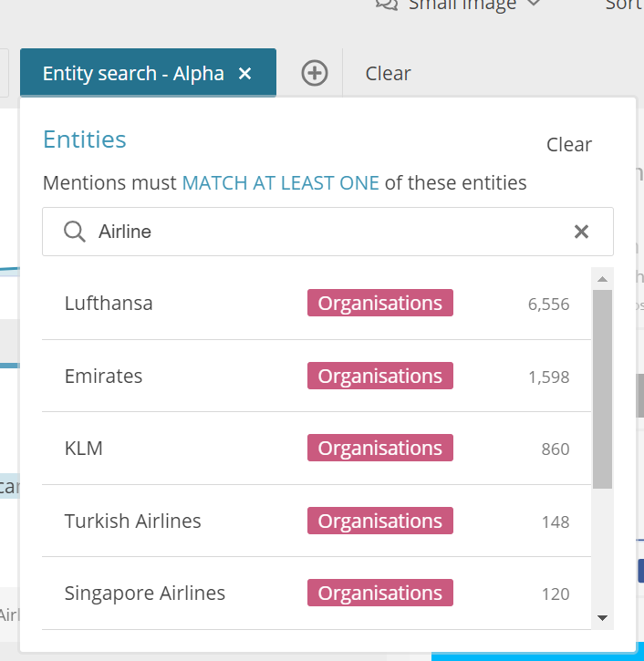Screen dimensions: 644x661
Task: Click Organisations tag on Turkish Airlines row
Action: coord(380,521)
